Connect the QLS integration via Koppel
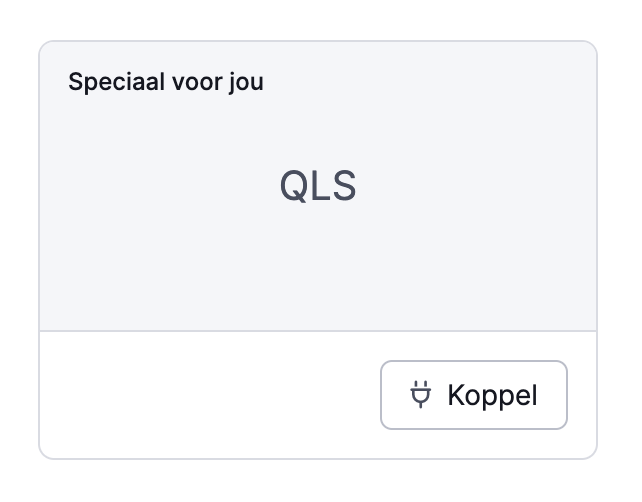The width and height of the screenshot is (642, 502). click(474, 395)
